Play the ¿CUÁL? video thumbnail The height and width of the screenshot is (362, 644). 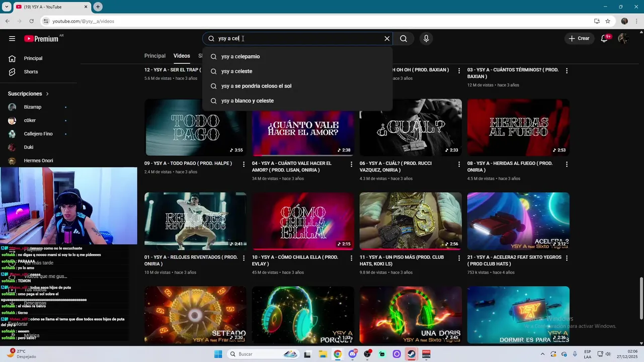[x=411, y=127]
